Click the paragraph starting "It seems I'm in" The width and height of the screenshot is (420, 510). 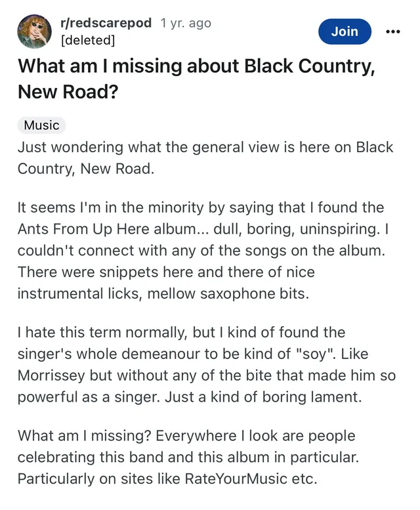(x=200, y=250)
